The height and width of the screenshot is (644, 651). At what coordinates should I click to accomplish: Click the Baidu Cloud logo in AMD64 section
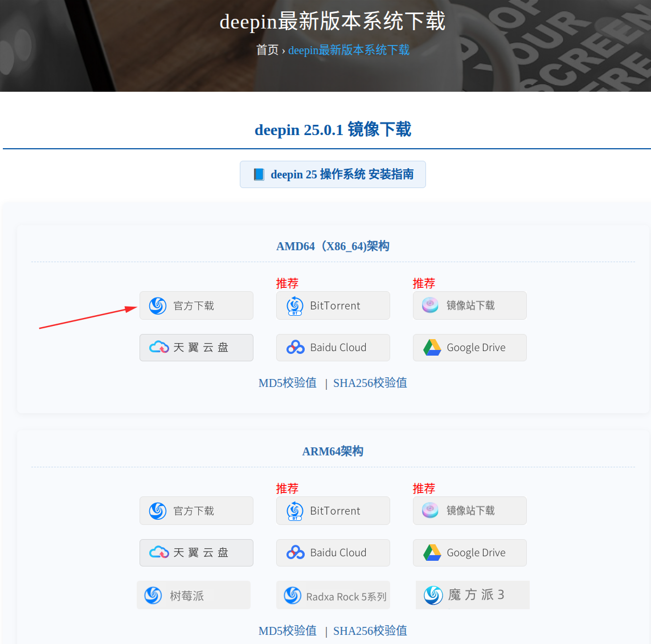coord(296,347)
